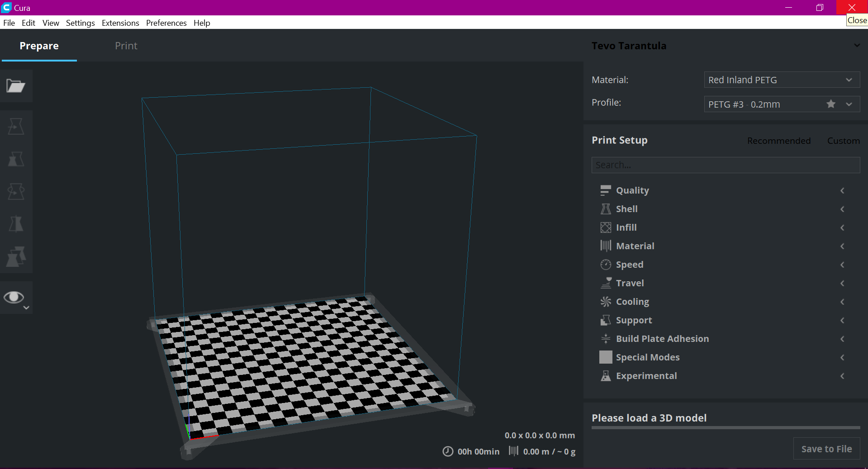Viewport: 868px width, 469px height.
Task: Open the PETG #3 profile dropdown
Action: [x=782, y=104]
